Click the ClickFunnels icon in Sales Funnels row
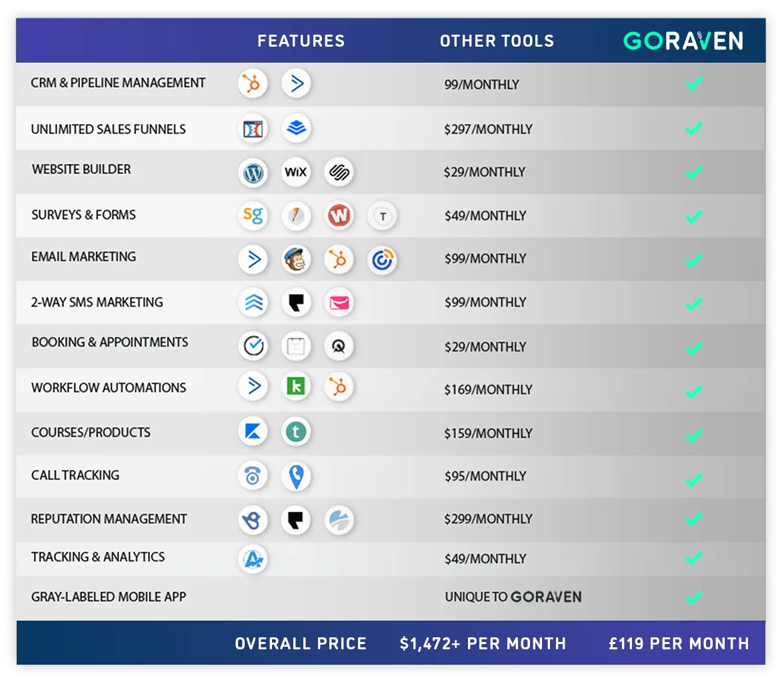Viewport: 782px width, 700px height. [253, 129]
